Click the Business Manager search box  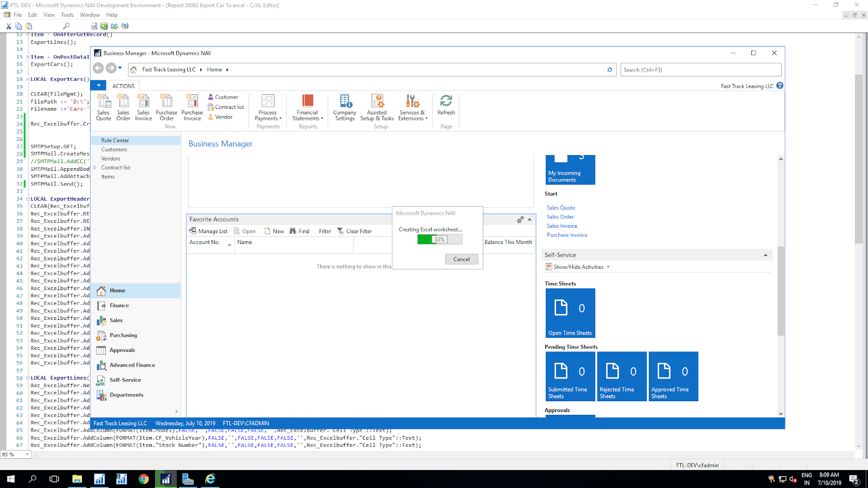pyautogui.click(x=701, y=69)
